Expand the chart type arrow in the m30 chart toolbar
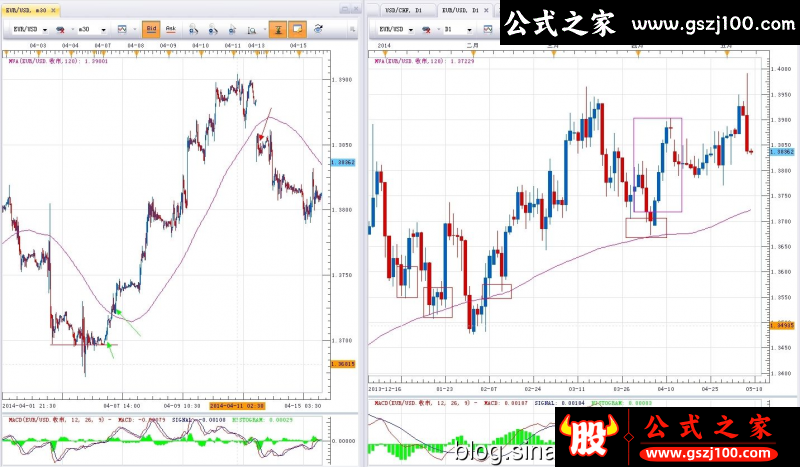The height and width of the screenshot is (467, 800). 134,30
